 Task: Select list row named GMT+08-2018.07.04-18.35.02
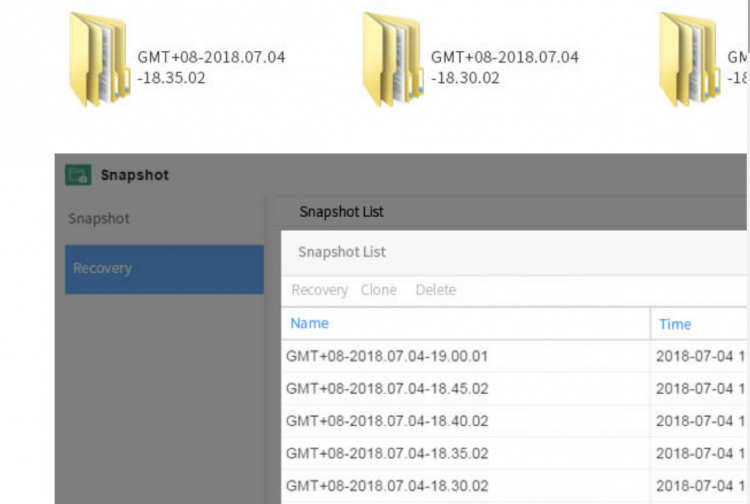click(387, 453)
